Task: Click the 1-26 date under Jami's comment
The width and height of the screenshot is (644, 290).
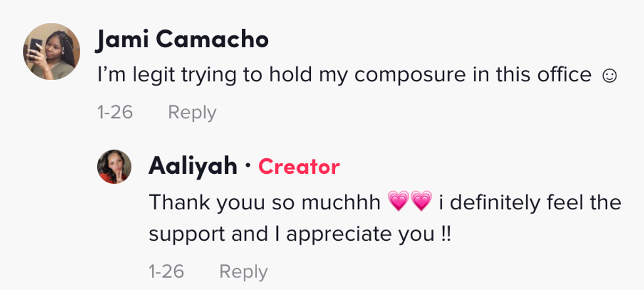Action: (x=114, y=112)
